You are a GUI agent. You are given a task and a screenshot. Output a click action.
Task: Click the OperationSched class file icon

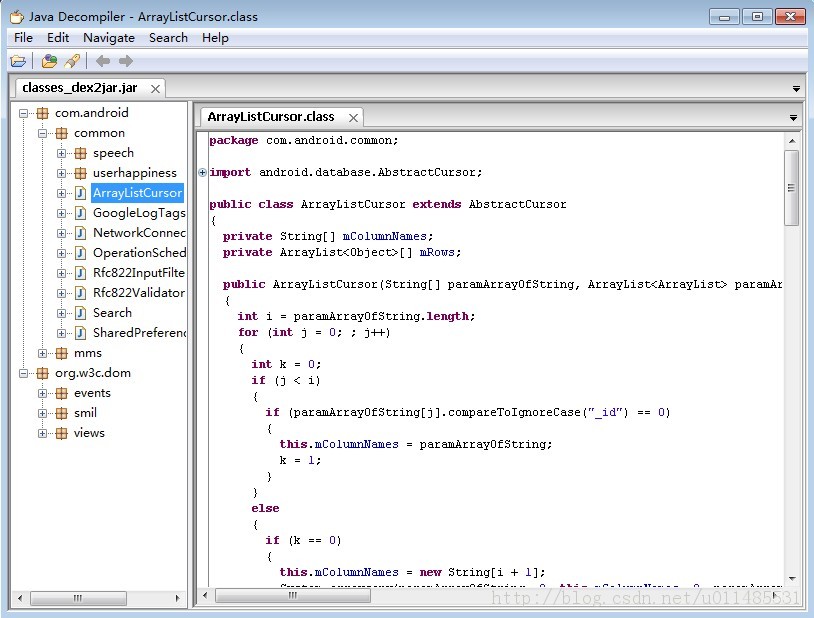(80, 253)
